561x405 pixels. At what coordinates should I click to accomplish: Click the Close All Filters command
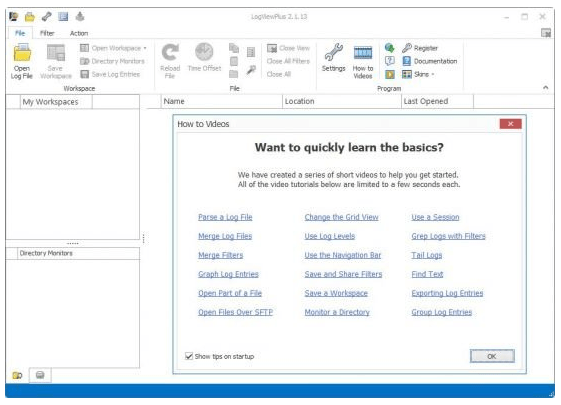288,61
